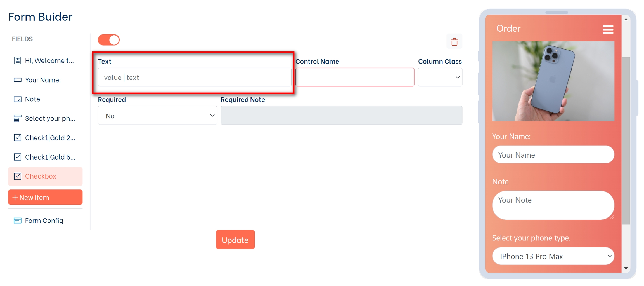Open the Required dropdown set to No

pos(157,116)
